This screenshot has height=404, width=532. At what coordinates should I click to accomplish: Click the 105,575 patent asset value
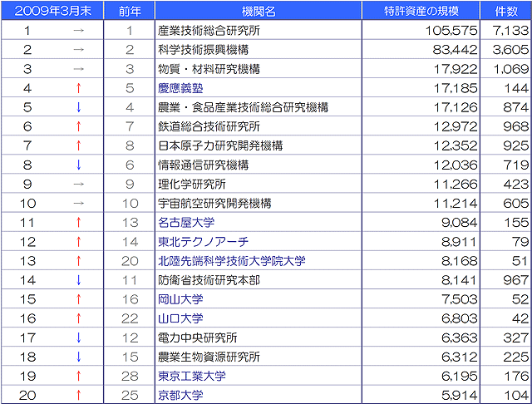(x=452, y=31)
